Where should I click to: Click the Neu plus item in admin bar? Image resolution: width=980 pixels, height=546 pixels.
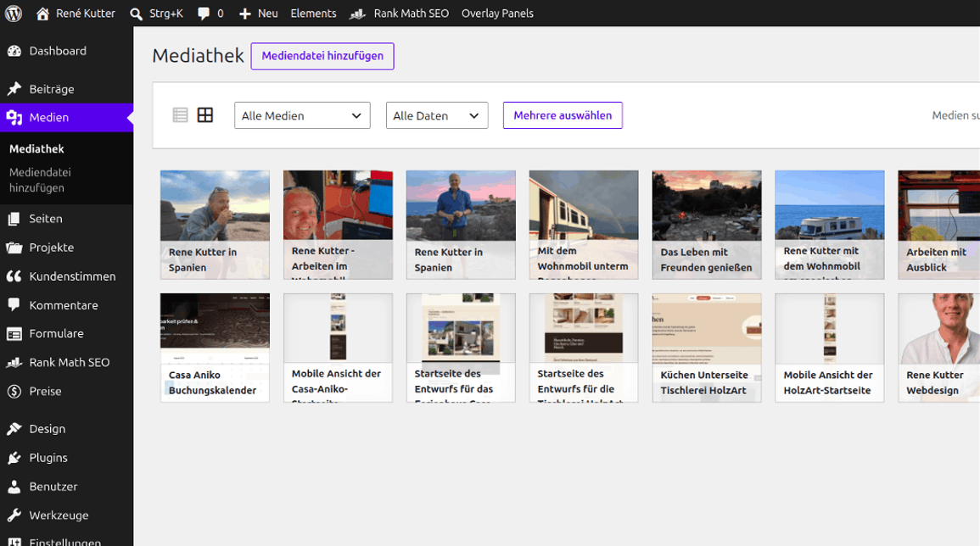(x=258, y=13)
